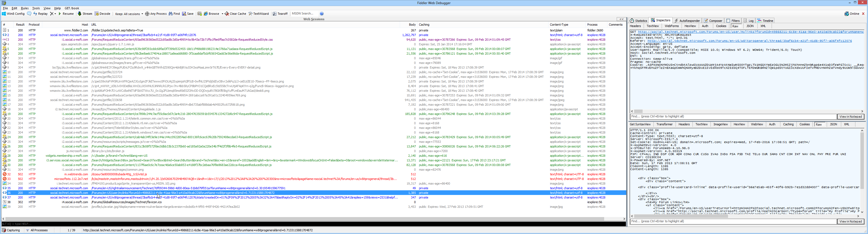Screen dimensions: 868x234
Task: Click the camera screenshot toolbar icon
Action: (199, 14)
